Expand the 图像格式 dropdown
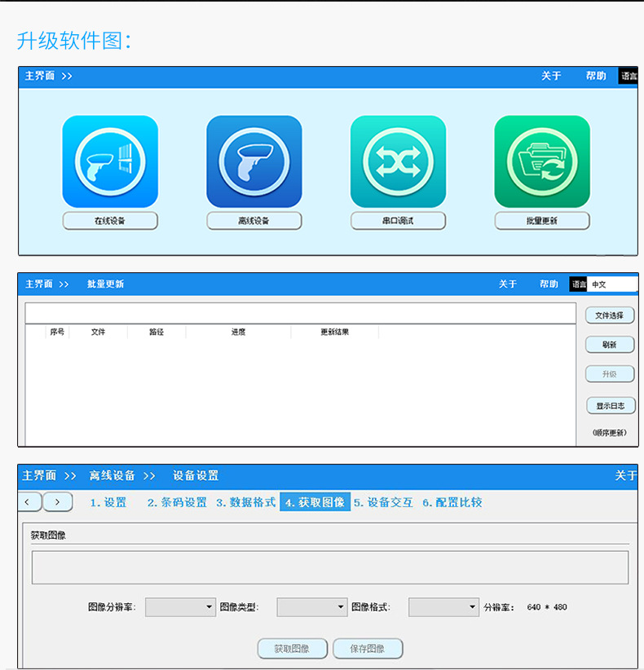The image size is (644, 670). [x=443, y=607]
